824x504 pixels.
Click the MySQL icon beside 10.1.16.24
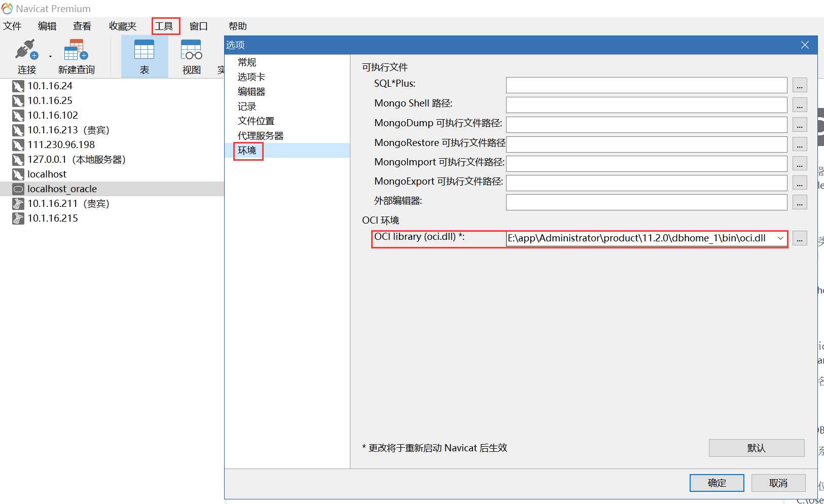18,86
